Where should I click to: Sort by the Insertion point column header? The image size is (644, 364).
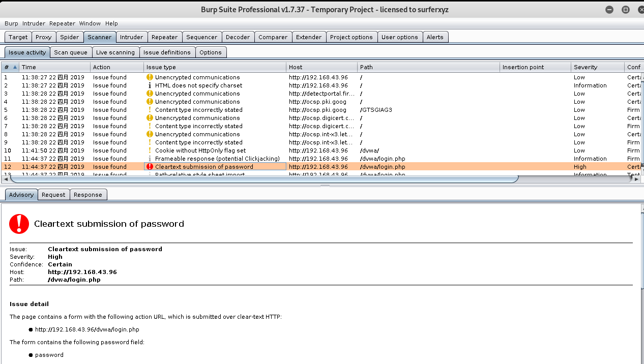pos(535,67)
